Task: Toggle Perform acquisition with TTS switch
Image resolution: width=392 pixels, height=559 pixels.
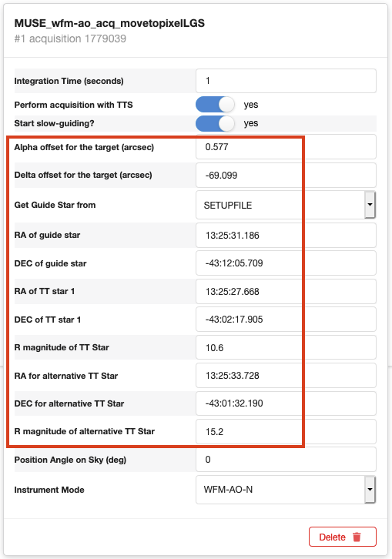Action: [215, 105]
